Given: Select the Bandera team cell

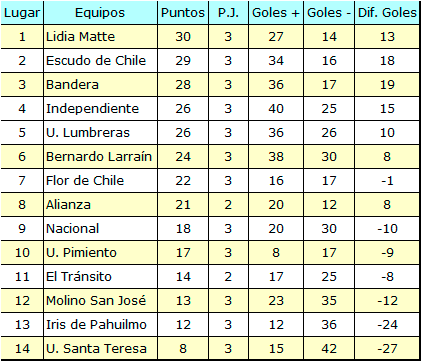Looking at the screenshot, I should tap(100, 85).
